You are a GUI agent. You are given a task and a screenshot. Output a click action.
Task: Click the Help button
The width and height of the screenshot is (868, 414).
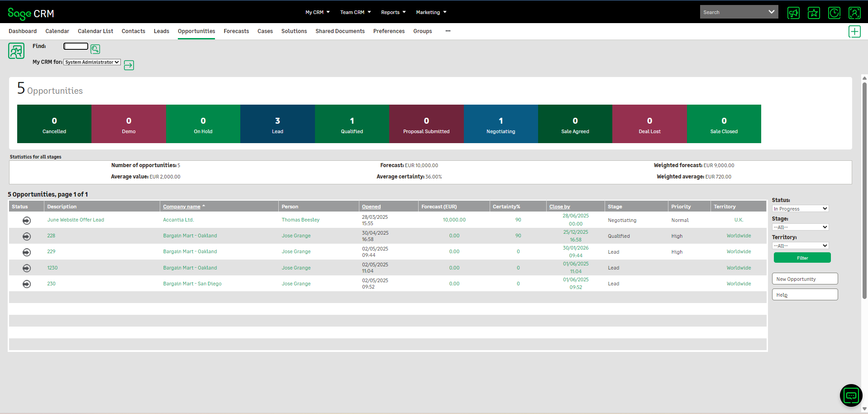805,294
